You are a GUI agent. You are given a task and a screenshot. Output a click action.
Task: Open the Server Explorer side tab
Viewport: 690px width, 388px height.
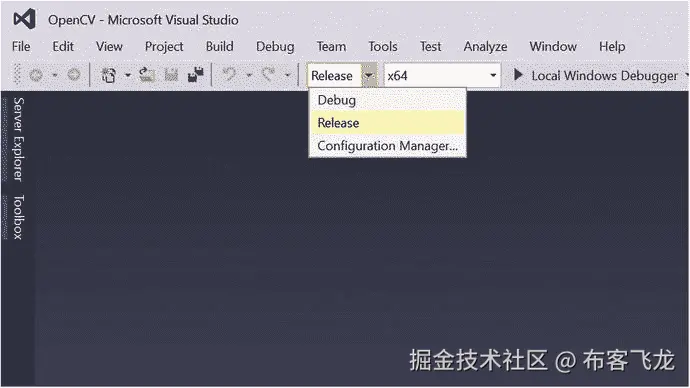pyautogui.click(x=18, y=139)
